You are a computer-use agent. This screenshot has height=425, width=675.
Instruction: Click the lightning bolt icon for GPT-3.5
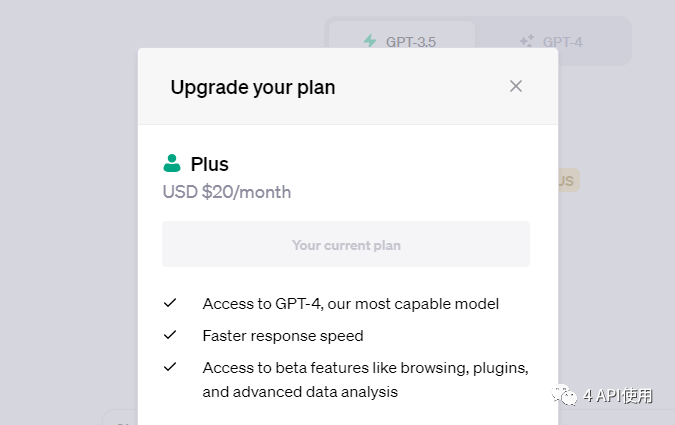point(370,41)
